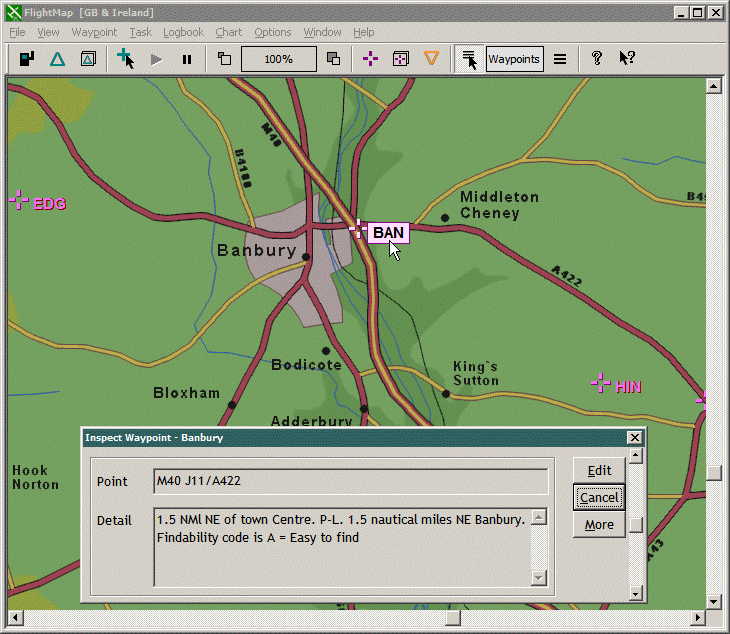Open the Logbook menu

(x=183, y=32)
